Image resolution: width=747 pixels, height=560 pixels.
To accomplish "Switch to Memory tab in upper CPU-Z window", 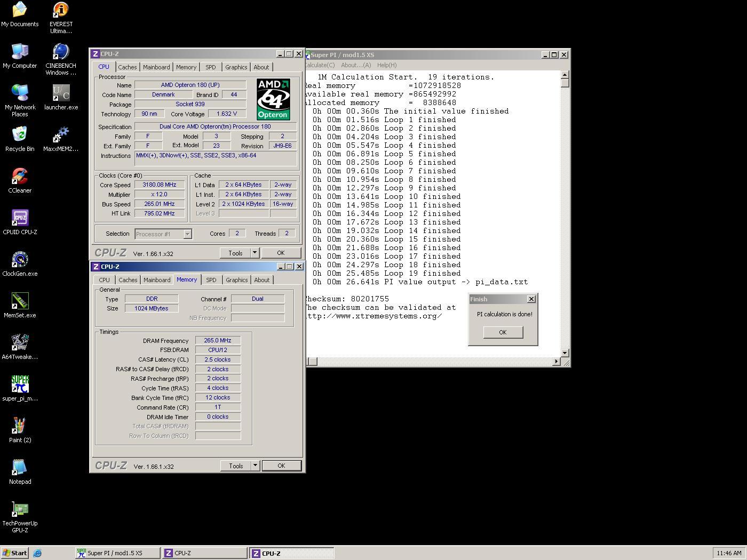I will [x=186, y=67].
